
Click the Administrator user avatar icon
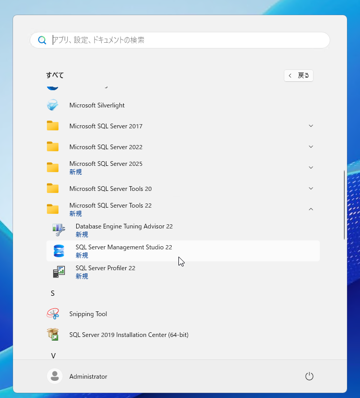[54, 377]
